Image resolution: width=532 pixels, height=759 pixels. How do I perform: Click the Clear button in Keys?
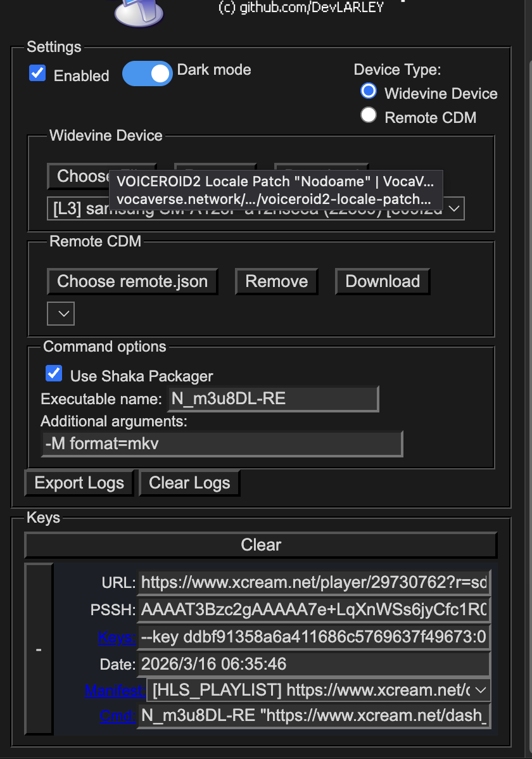coord(261,545)
